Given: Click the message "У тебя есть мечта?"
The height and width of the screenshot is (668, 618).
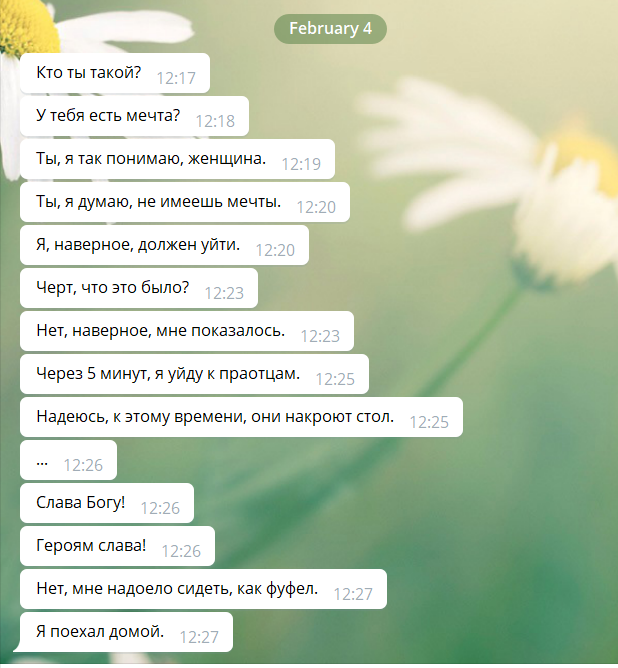Looking at the screenshot, I should coord(134,116).
